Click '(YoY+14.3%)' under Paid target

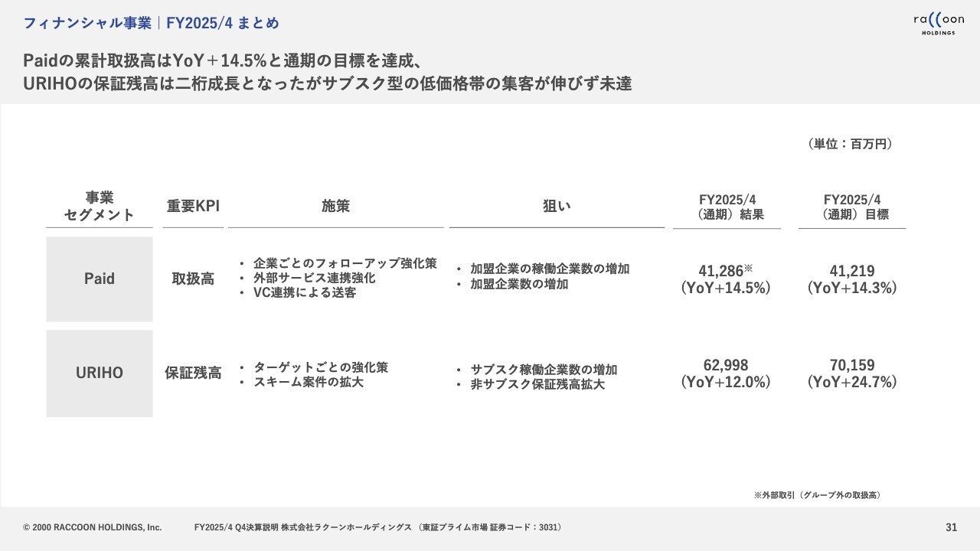pyautogui.click(x=852, y=289)
